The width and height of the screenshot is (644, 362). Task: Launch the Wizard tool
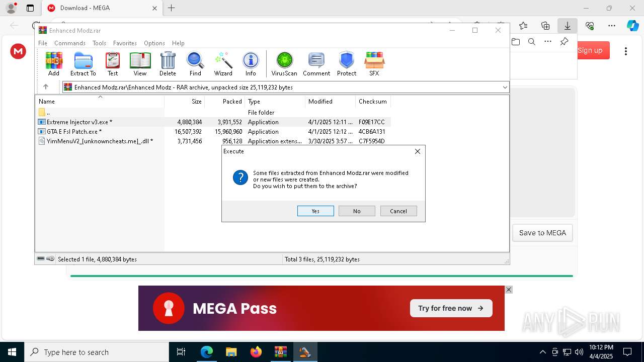(223, 64)
